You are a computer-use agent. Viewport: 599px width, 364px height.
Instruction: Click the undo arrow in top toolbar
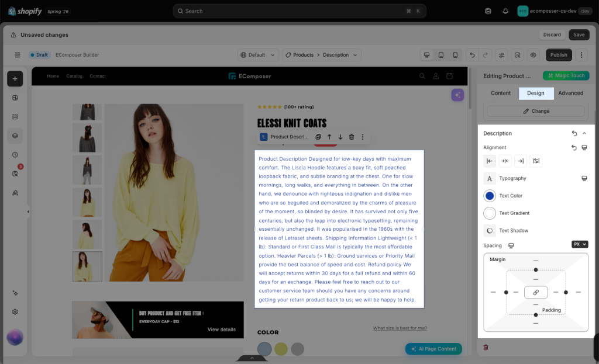472,55
